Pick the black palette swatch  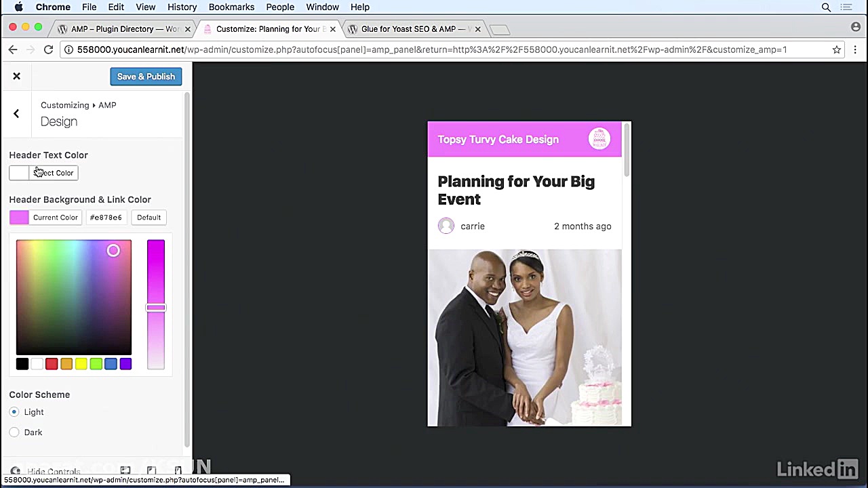pos(22,364)
